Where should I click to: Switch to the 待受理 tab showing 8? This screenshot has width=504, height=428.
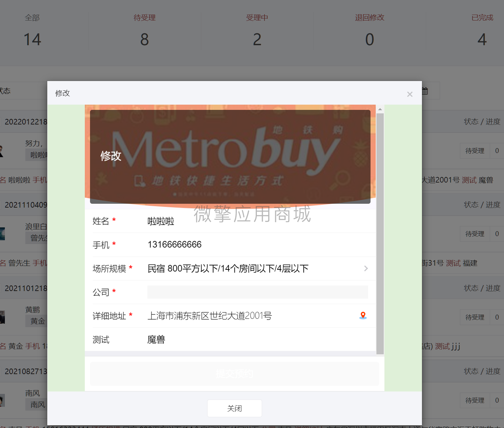(145, 31)
